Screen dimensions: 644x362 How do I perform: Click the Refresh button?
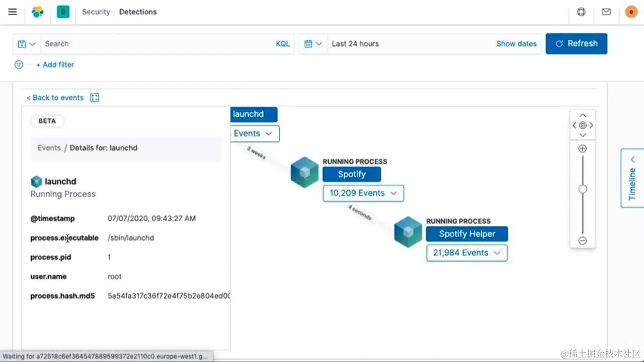click(x=577, y=44)
